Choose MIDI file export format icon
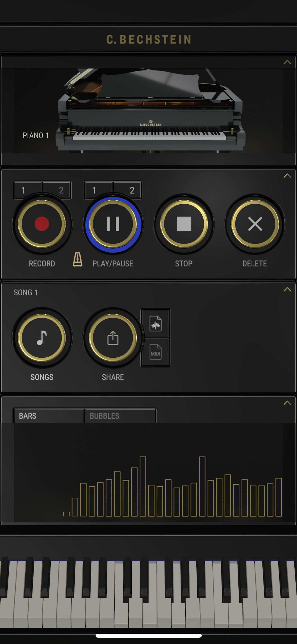Viewport: 297px width, 644px height. (155, 352)
